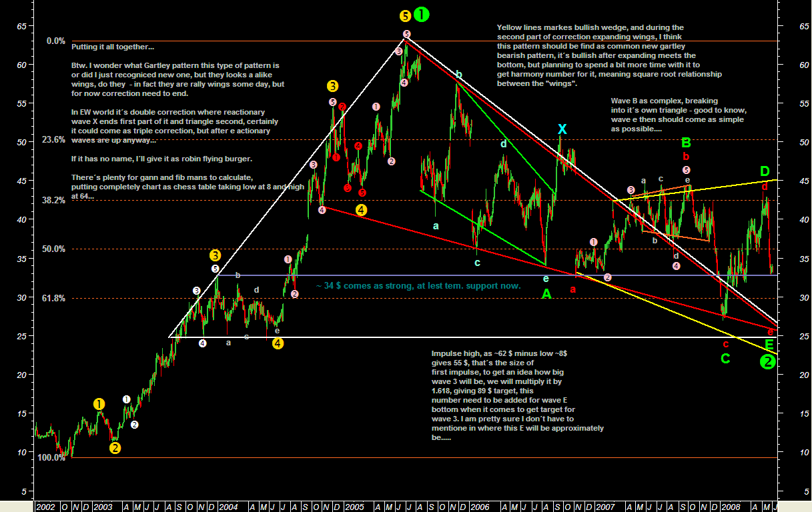812x512 pixels.
Task: Click the 38.2% Fibonacci level label
Action: click(53, 199)
